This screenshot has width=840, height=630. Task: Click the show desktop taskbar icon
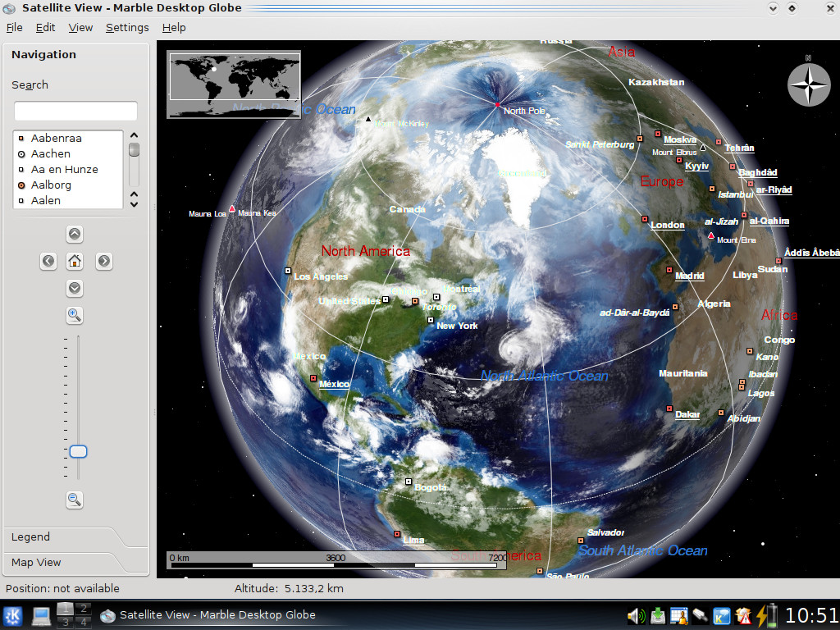[41, 615]
